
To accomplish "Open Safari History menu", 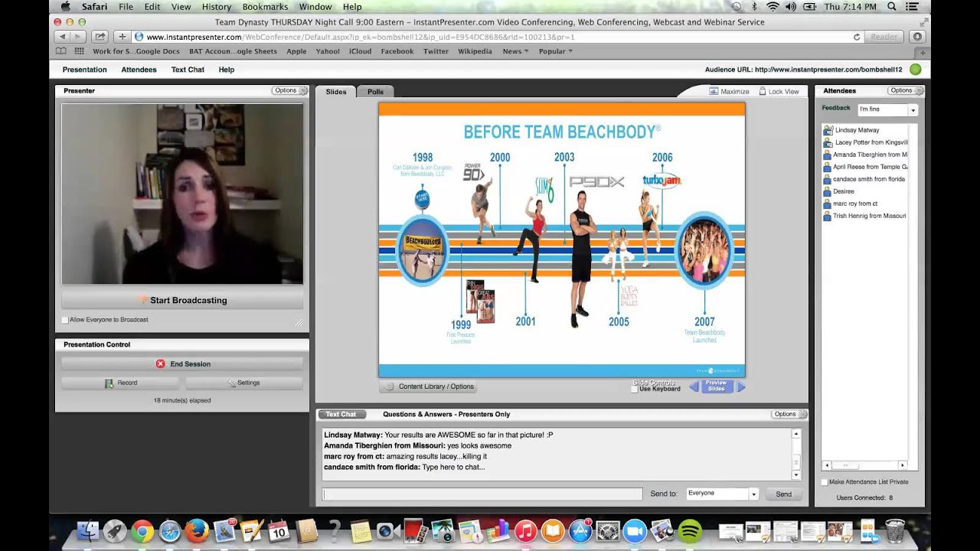I will tap(217, 7).
